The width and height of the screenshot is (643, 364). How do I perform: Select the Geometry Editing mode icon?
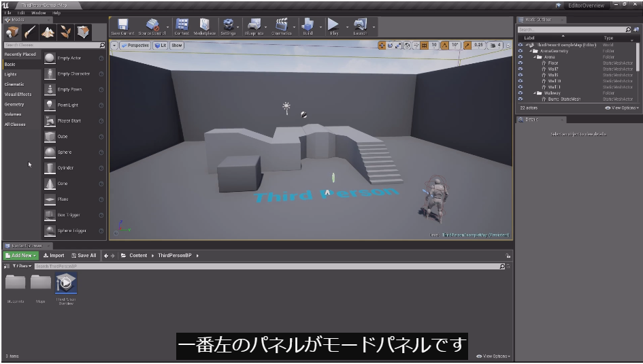pyautogui.click(x=83, y=32)
